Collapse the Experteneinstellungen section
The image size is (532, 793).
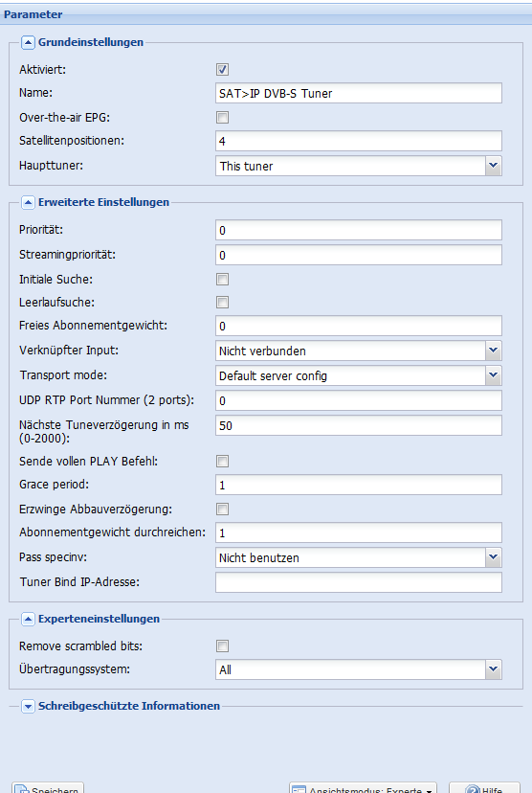(28, 619)
